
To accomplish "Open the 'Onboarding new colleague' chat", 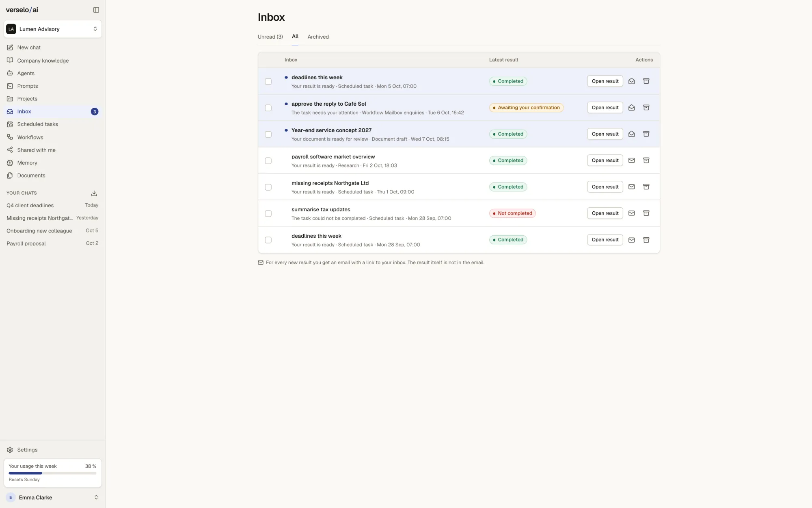I will (52, 231).
